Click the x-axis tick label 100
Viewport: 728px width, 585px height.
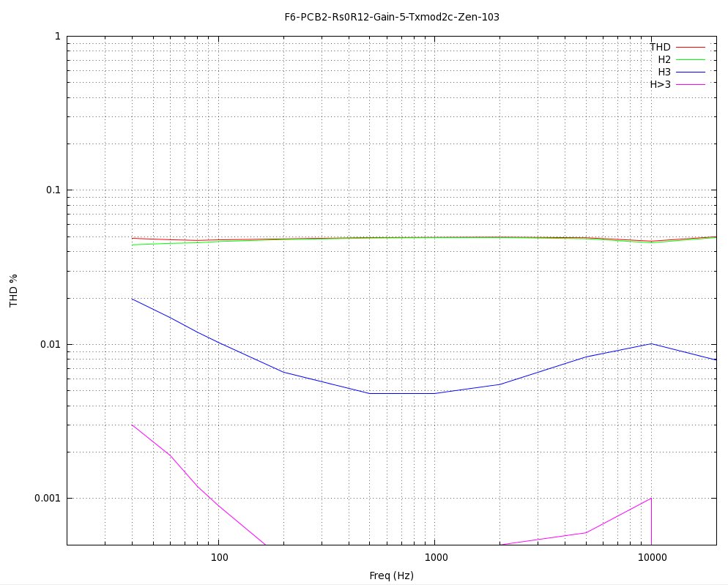pyautogui.click(x=219, y=557)
